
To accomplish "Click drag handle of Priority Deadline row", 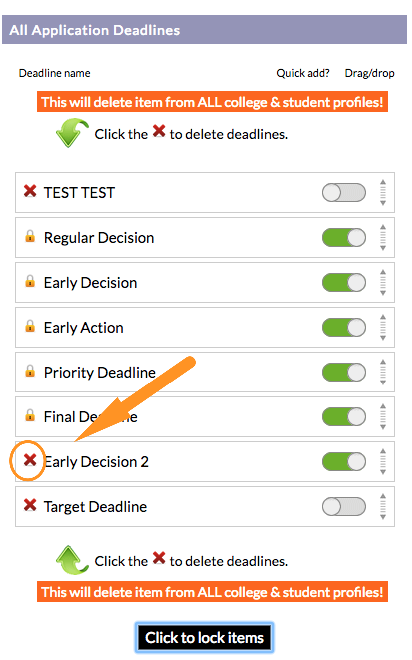I will [383, 372].
